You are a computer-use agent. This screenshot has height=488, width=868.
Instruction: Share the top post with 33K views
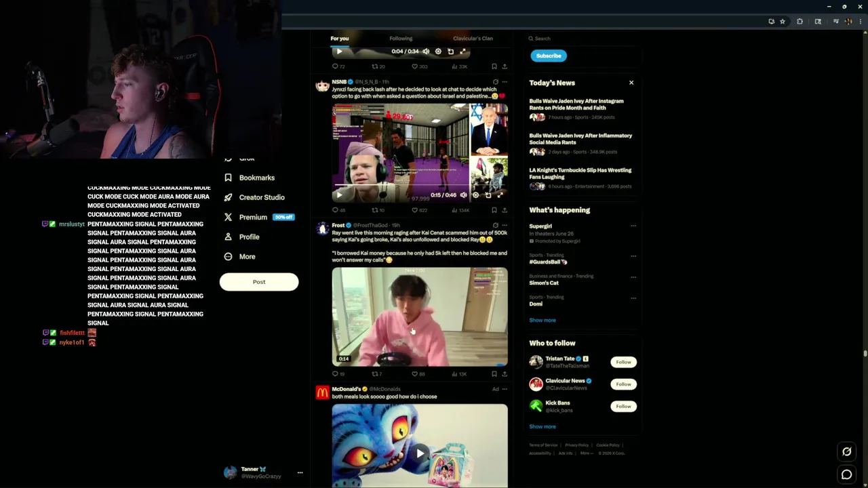[505, 66]
